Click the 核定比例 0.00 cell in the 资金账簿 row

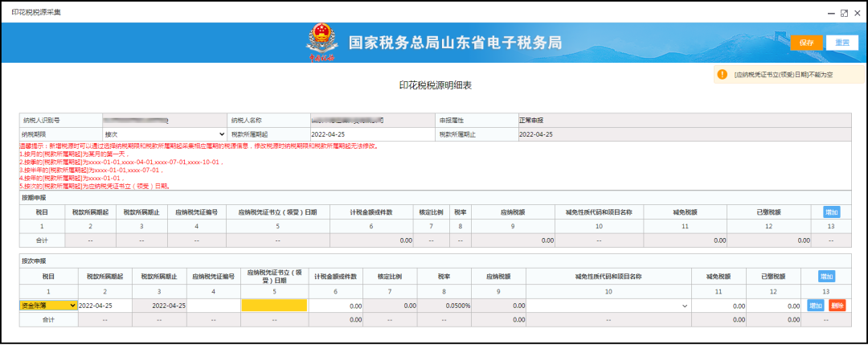391,305
